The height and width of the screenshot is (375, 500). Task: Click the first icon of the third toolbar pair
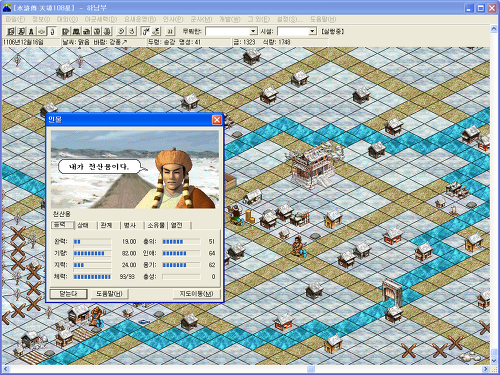pos(121,31)
